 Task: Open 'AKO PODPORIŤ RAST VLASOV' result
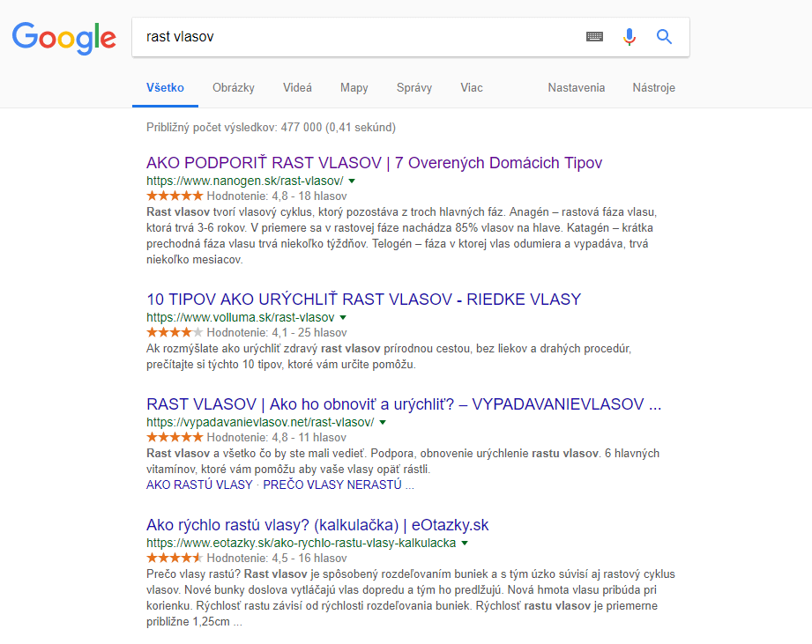pyautogui.click(x=374, y=163)
